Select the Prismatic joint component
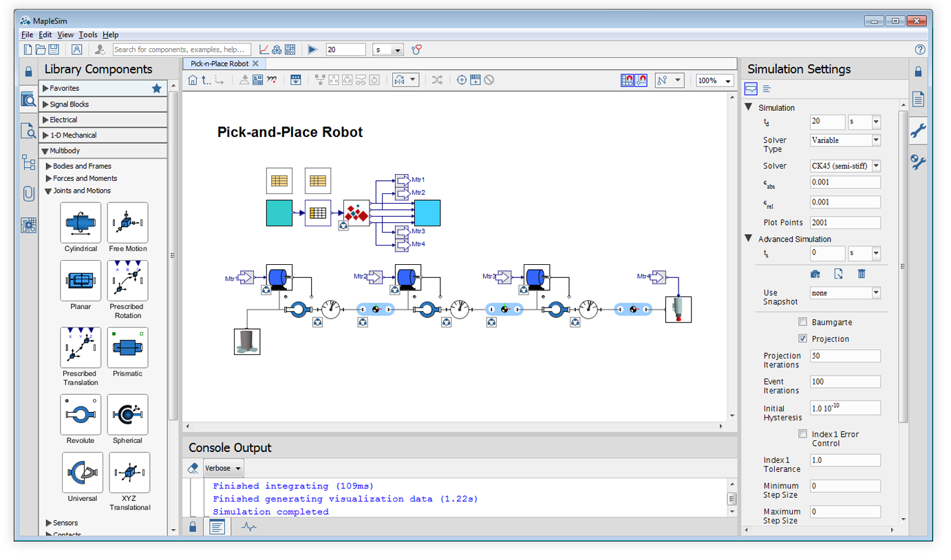 [x=127, y=348]
